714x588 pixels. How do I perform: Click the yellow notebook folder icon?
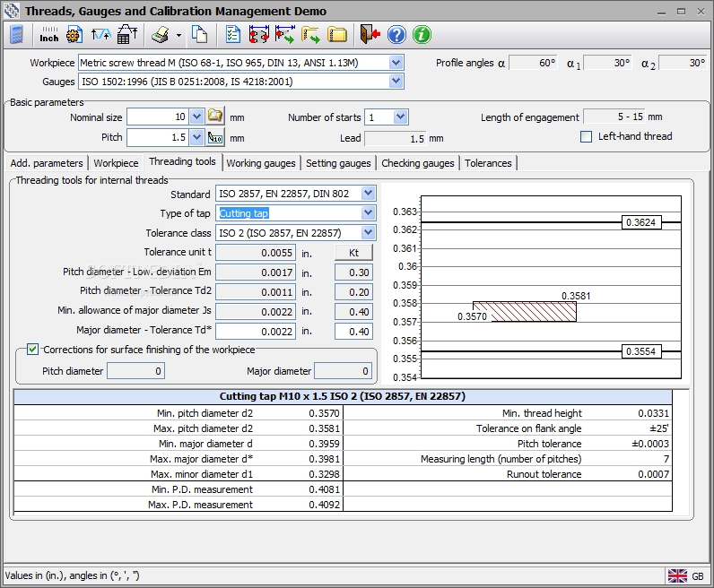click(x=337, y=35)
